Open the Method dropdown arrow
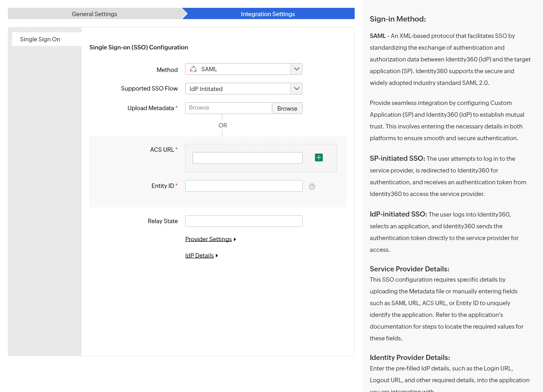 [296, 69]
